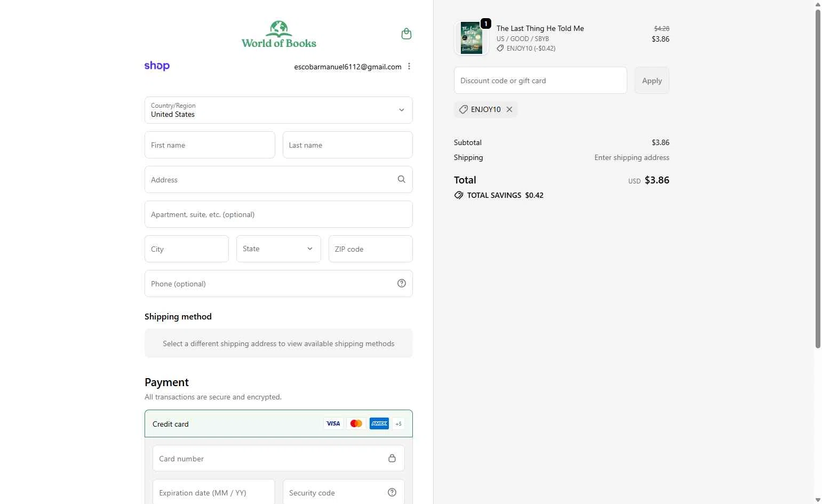Click the crossed-out $4.28 price

click(x=662, y=29)
